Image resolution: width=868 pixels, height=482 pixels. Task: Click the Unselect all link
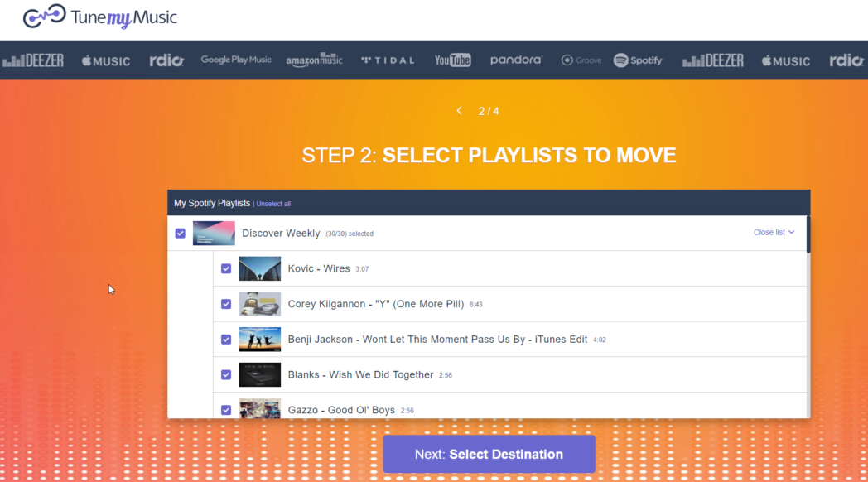click(x=273, y=204)
